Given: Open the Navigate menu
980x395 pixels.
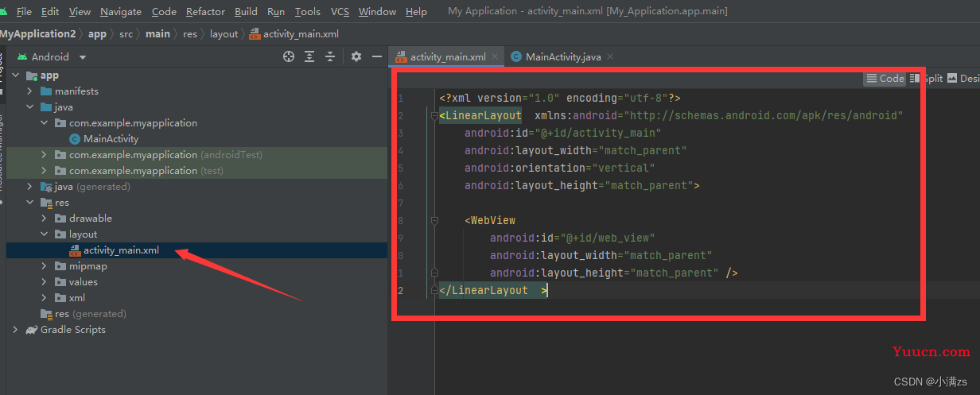Looking at the screenshot, I should tap(121, 12).
